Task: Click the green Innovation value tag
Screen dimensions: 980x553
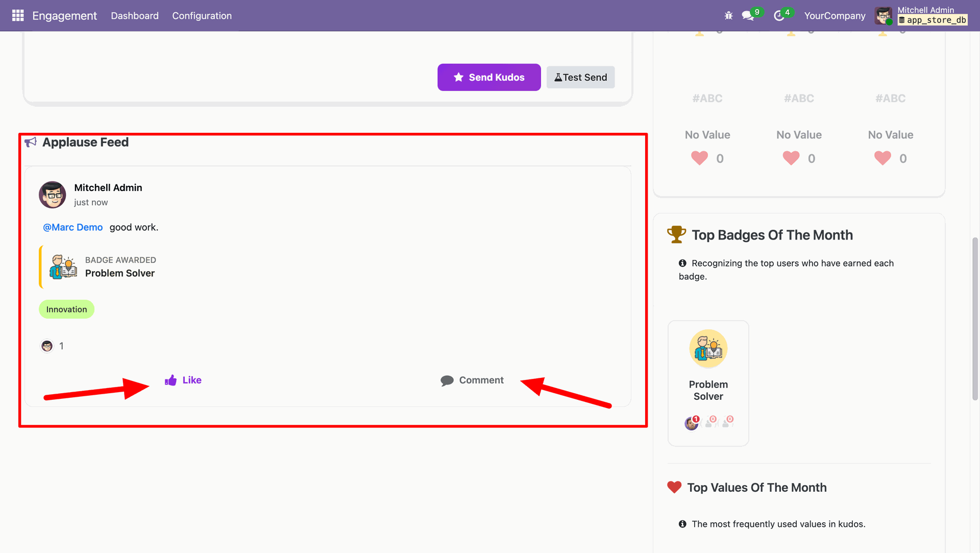Action: [x=66, y=309]
